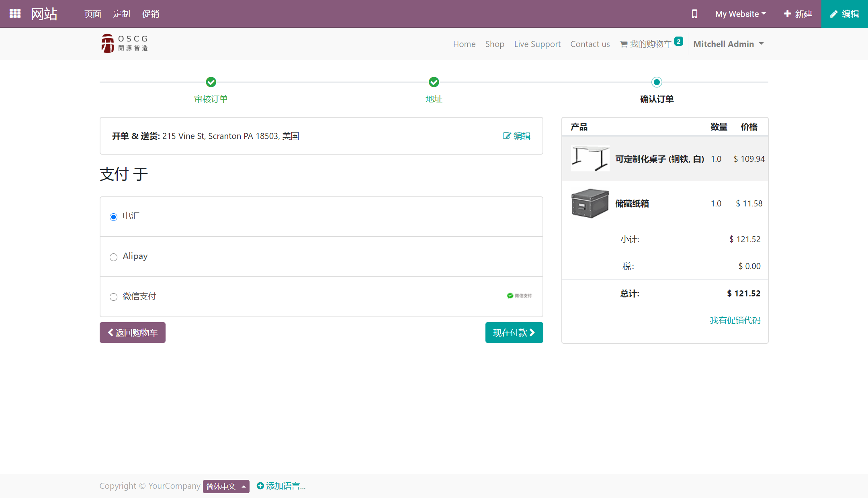Open the Shop menu item
This screenshot has height=498, width=868.
tap(494, 43)
